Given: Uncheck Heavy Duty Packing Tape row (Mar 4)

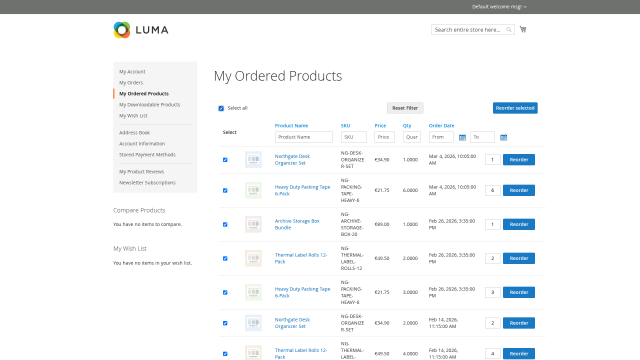Looking at the screenshot, I should coord(225,190).
